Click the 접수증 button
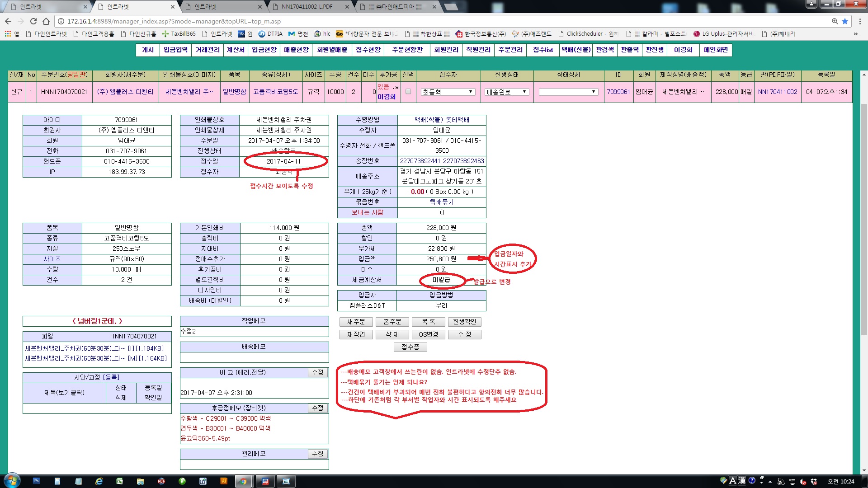This screenshot has height=488, width=868. (410, 347)
